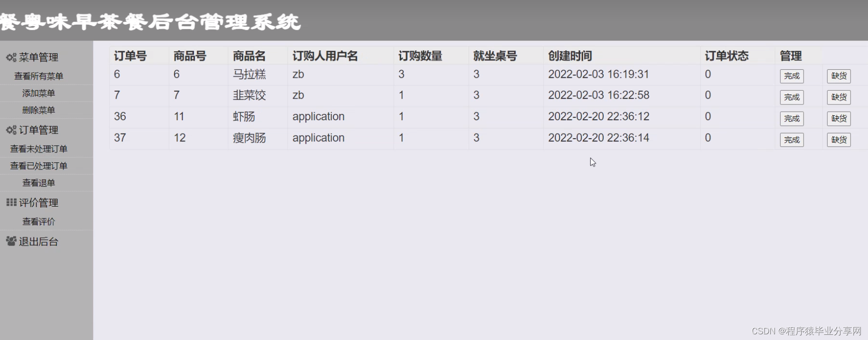Click order number 36 cell

click(x=120, y=117)
